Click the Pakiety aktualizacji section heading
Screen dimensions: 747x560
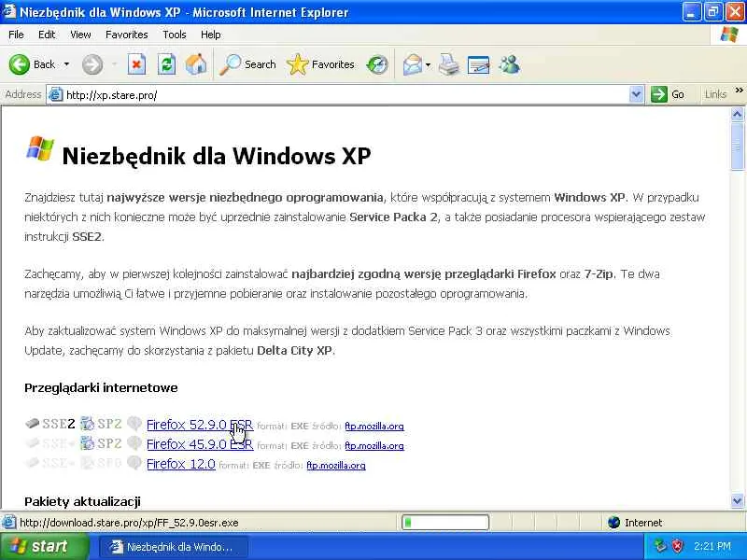click(x=82, y=501)
